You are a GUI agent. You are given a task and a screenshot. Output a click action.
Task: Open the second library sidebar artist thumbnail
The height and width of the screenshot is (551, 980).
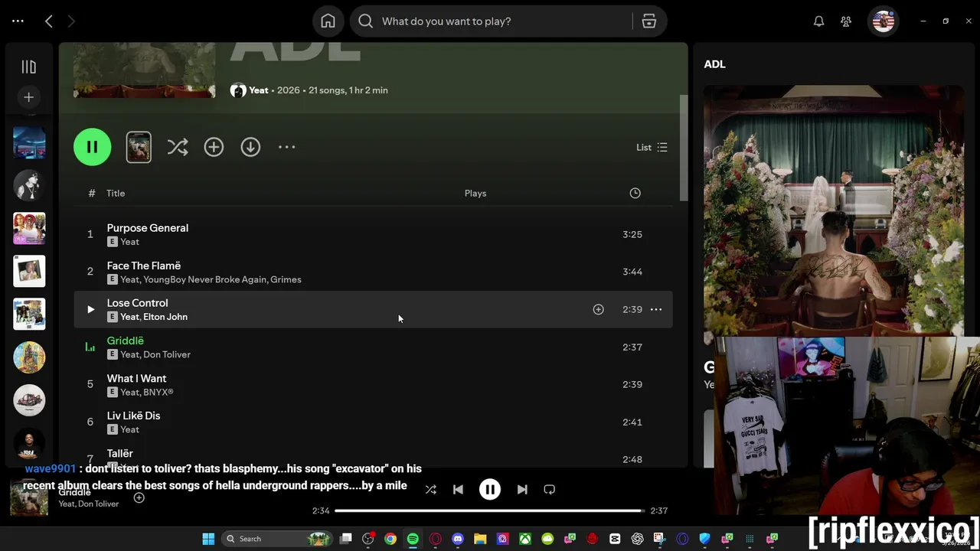pos(29,185)
